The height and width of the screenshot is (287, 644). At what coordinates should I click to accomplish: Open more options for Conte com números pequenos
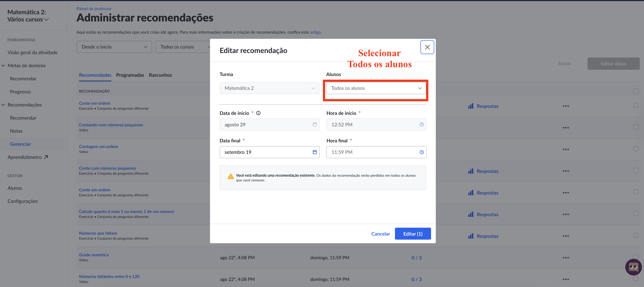(x=565, y=171)
